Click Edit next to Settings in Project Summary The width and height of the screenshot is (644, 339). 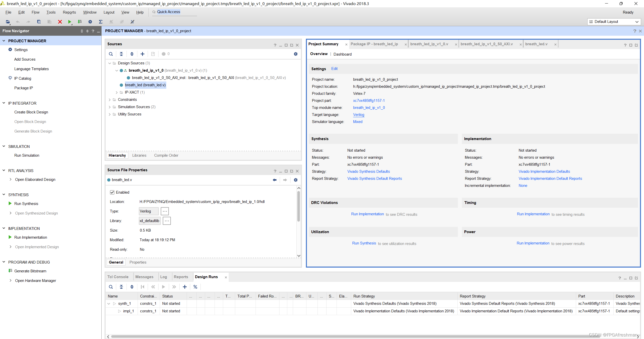coord(334,69)
